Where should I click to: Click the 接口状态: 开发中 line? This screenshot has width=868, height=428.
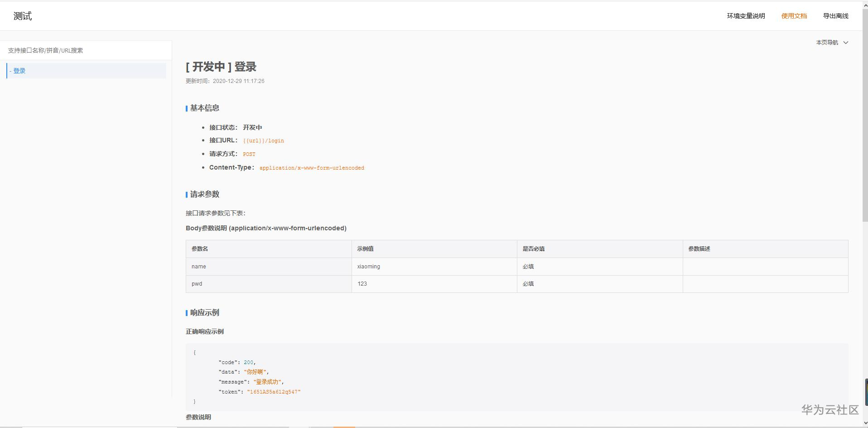point(236,127)
